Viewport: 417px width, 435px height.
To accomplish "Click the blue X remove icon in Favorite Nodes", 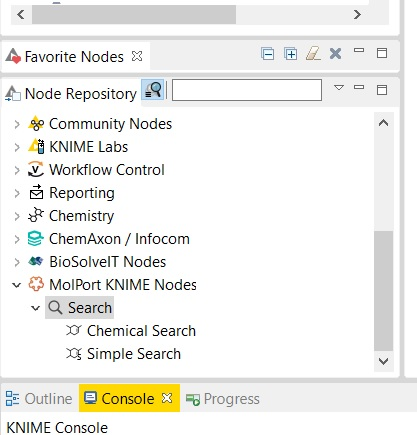I will tap(335, 54).
